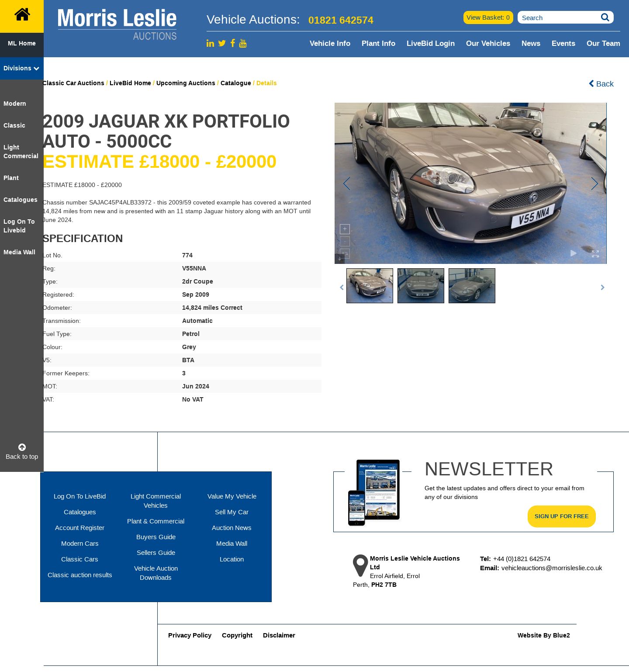Open Our Team menu item
The image size is (629, 672).
[x=603, y=43]
